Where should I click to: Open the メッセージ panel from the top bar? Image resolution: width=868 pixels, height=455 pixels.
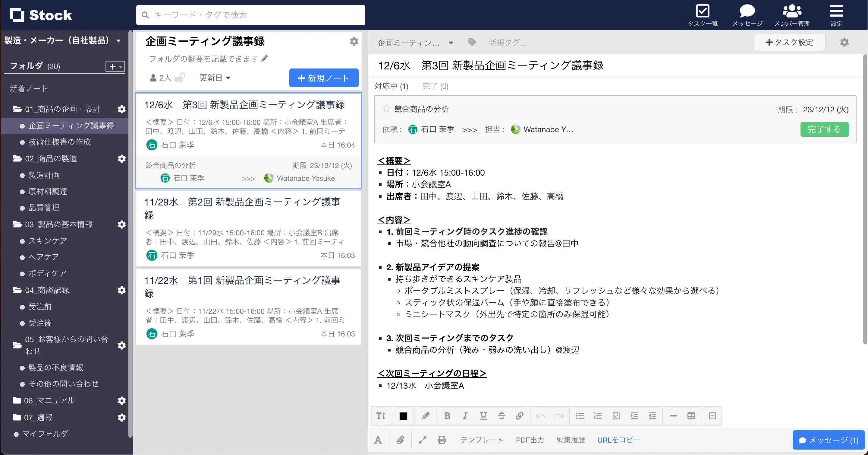(x=747, y=15)
